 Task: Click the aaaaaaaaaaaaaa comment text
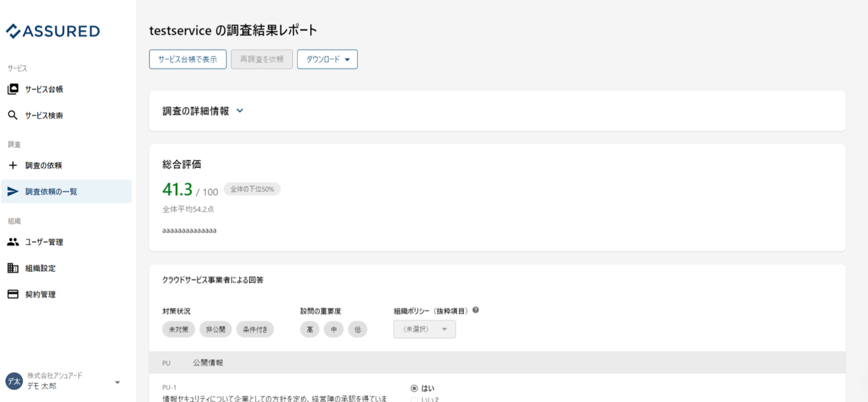coord(189,231)
